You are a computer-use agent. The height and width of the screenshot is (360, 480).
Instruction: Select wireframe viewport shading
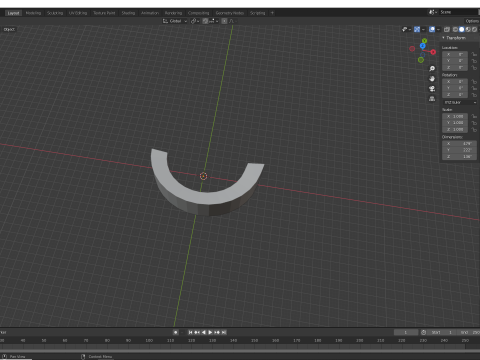click(x=455, y=29)
